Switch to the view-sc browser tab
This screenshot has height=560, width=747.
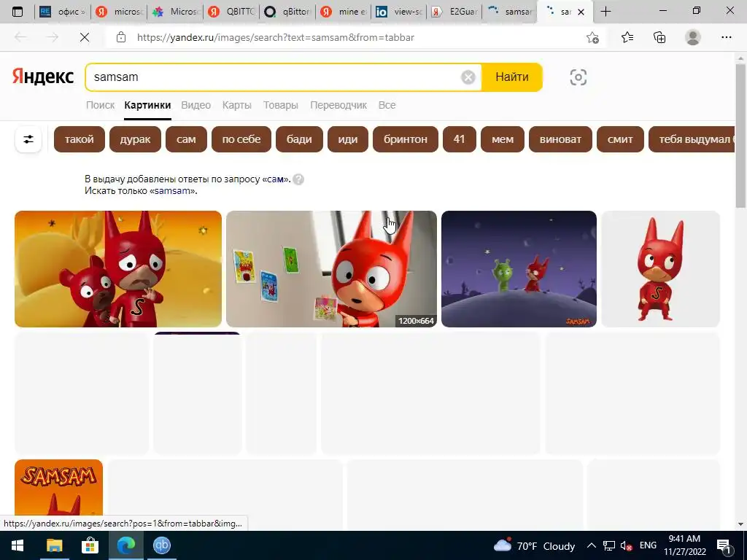[x=400, y=12]
